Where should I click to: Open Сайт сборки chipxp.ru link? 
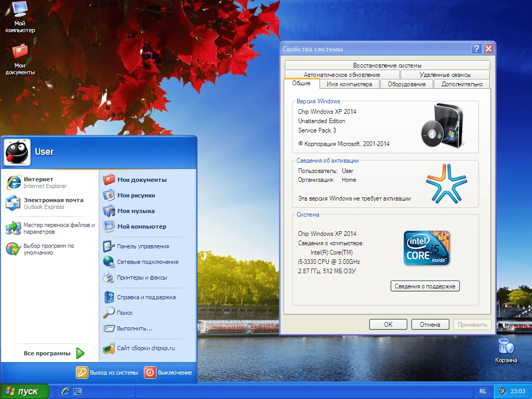pyautogui.click(x=139, y=348)
